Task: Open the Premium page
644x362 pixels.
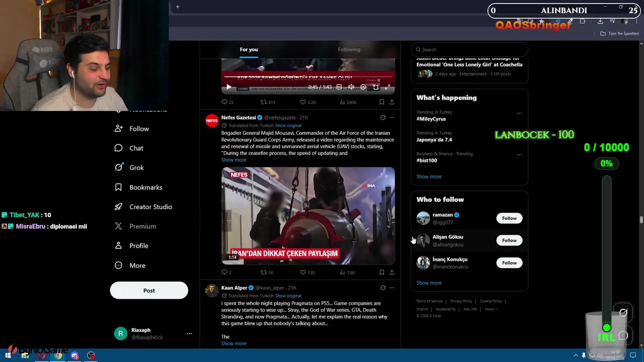Action: 135,226
